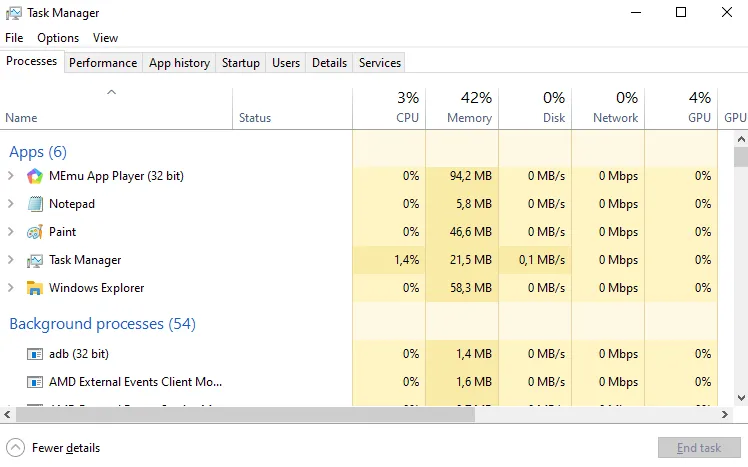Click the AMD External Events Client icon
Image resolution: width=748 pixels, height=467 pixels.
[x=35, y=382]
